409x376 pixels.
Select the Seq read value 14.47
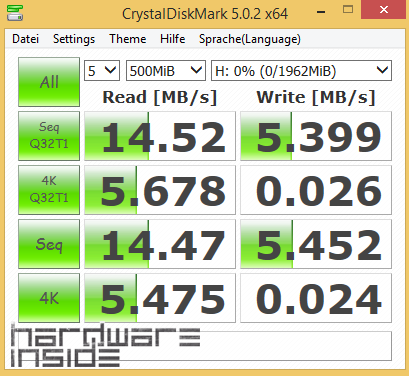coord(160,244)
